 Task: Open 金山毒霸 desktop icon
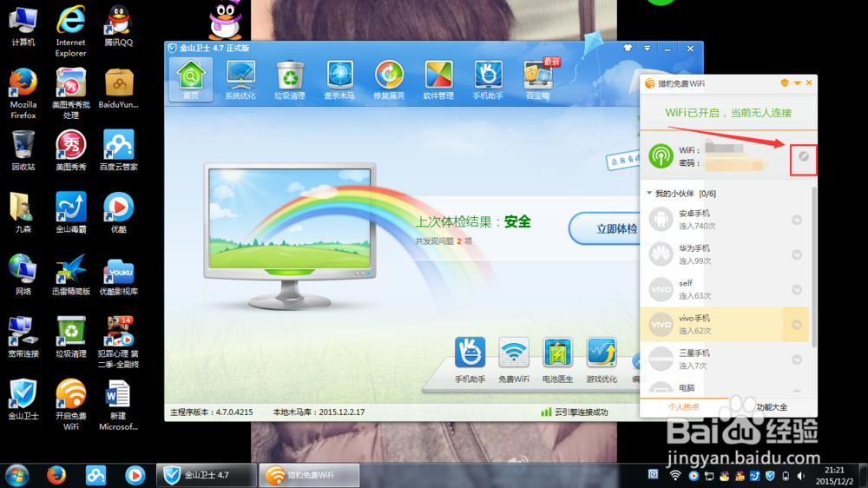click(71, 213)
